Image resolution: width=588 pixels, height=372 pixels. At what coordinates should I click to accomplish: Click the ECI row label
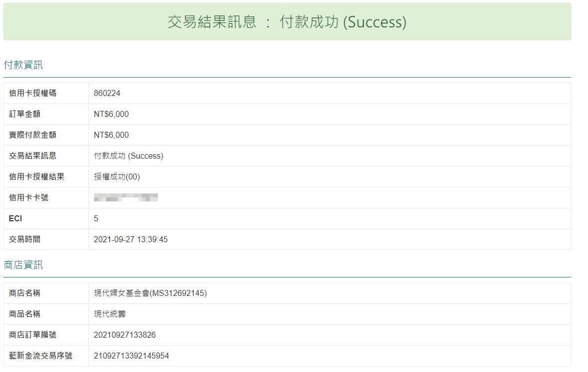click(15, 218)
